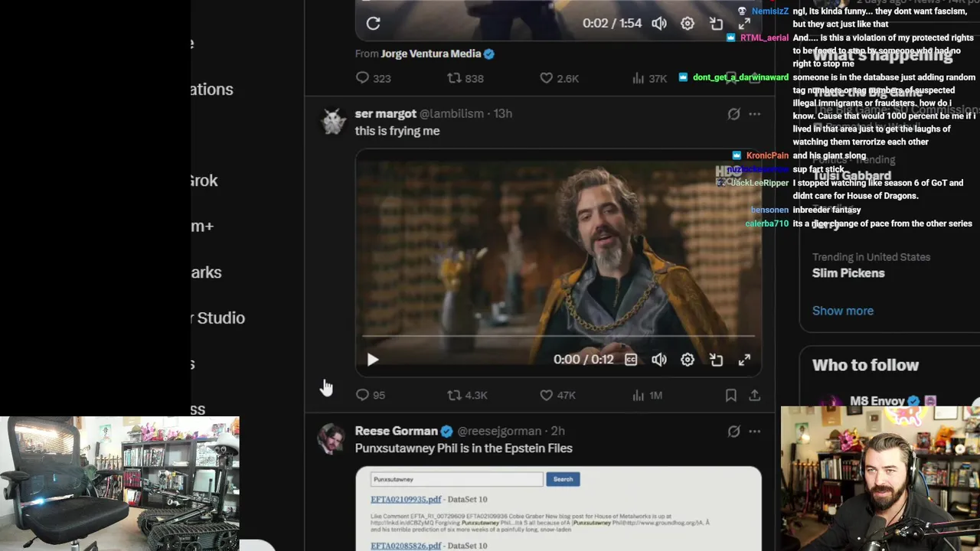The height and width of the screenshot is (551, 980).
Task: Open Grok actions on Reese Gorman's post
Action: pos(733,432)
